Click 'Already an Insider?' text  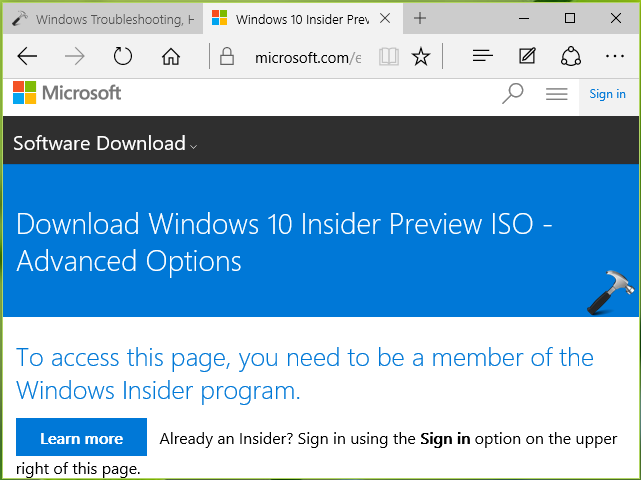pos(226,439)
